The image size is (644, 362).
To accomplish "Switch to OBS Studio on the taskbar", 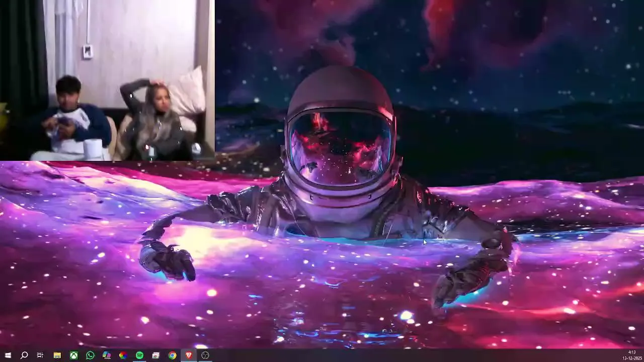I will [205, 355].
